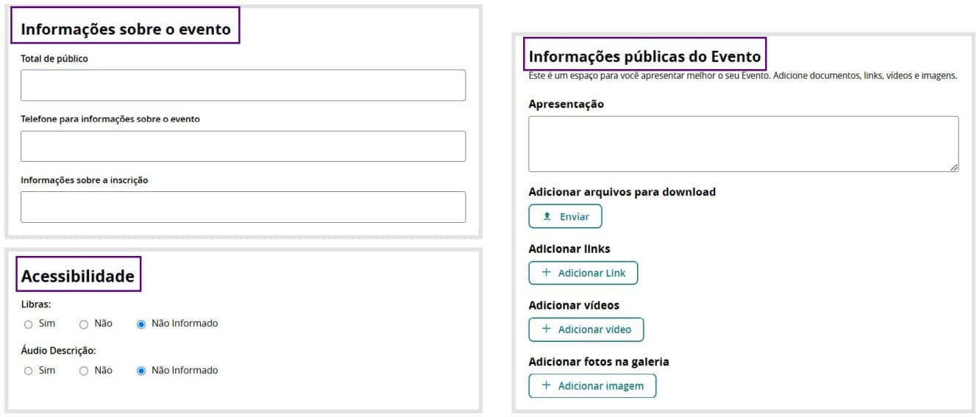Click the Adicionar imagem button
This screenshot has height=417, width=980.
592,386
